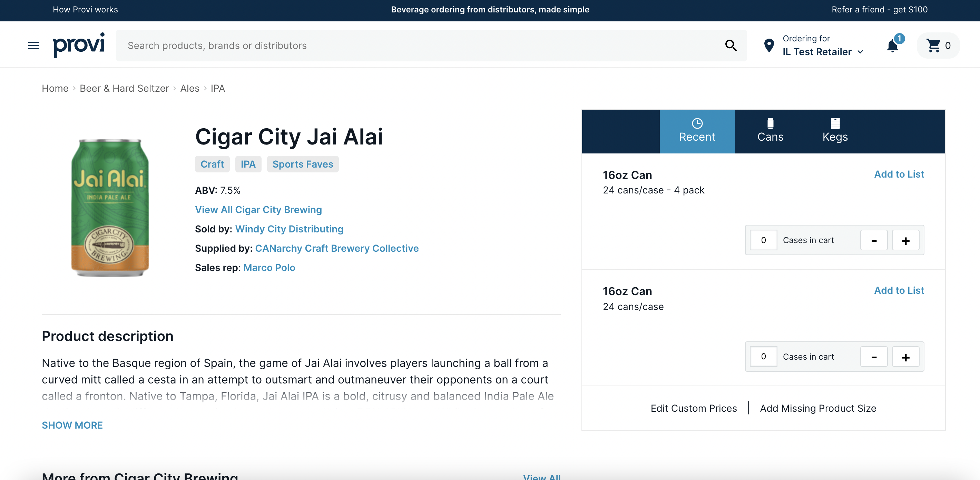The width and height of the screenshot is (980, 480).
Task: Click the Product description heading
Action: coord(108,336)
